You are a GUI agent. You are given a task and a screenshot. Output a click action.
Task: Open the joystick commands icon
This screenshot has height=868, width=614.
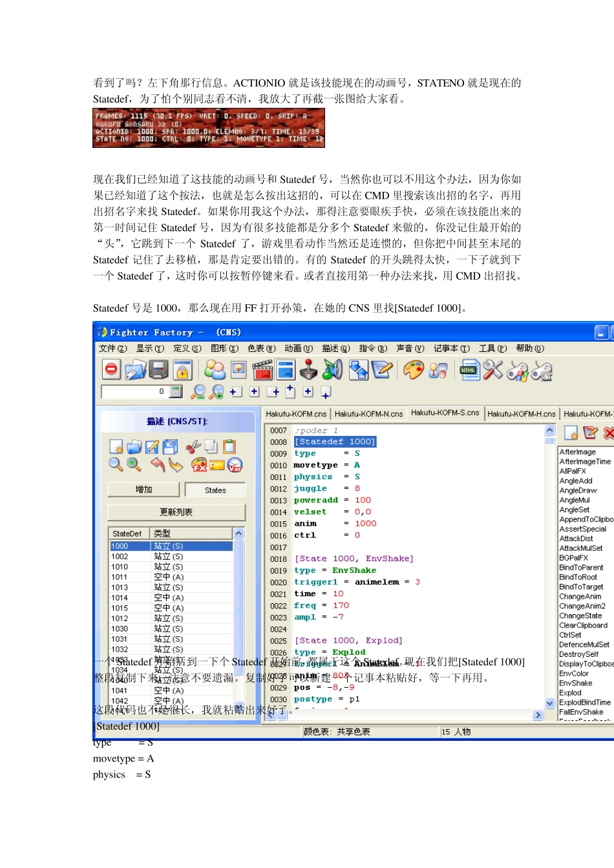[309, 369]
